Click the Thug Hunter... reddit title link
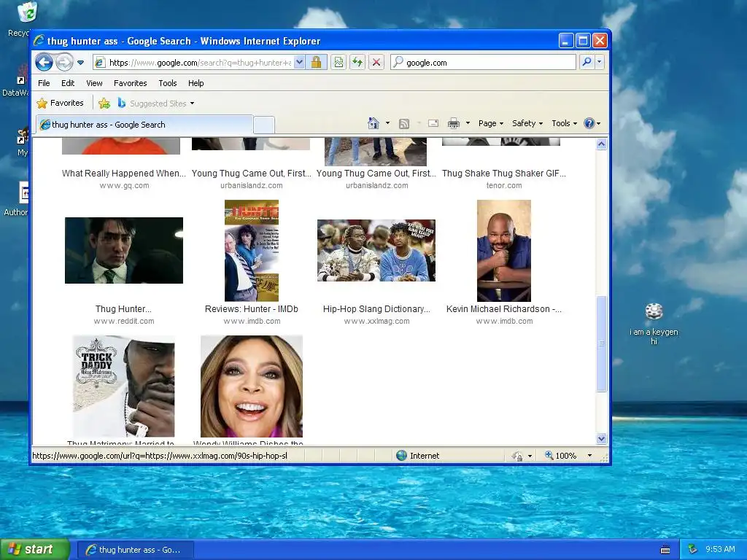This screenshot has width=747, height=560. point(123,309)
